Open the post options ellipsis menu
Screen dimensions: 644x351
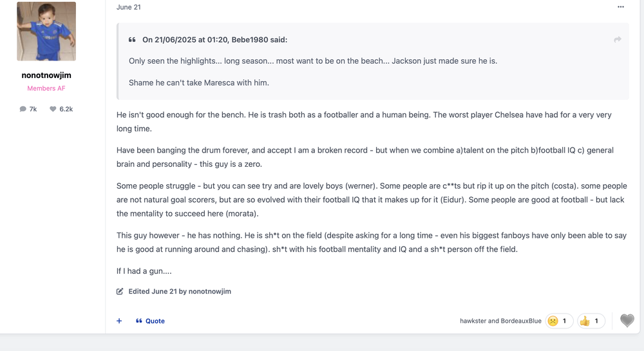[620, 6]
